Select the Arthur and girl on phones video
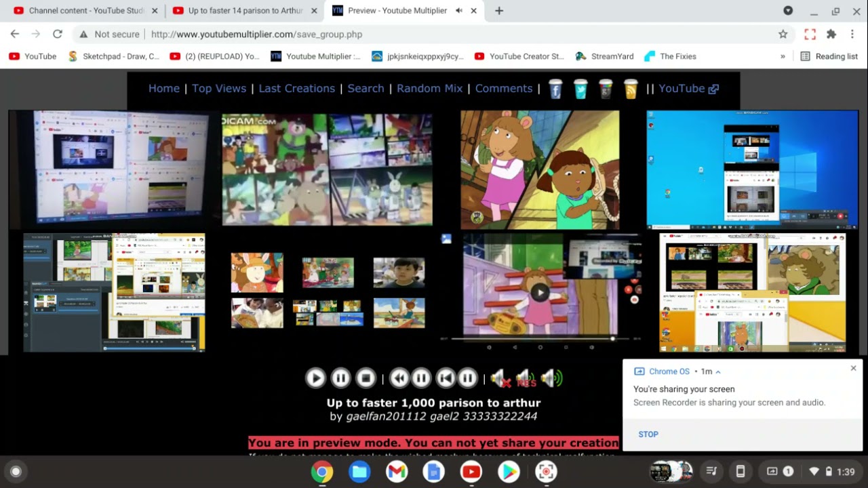868x488 pixels. tap(540, 170)
